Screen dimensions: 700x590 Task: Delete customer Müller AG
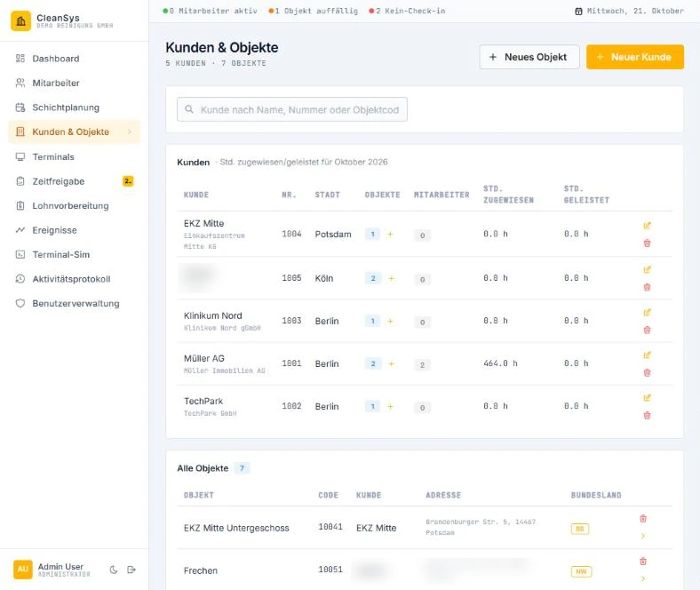coord(647,372)
